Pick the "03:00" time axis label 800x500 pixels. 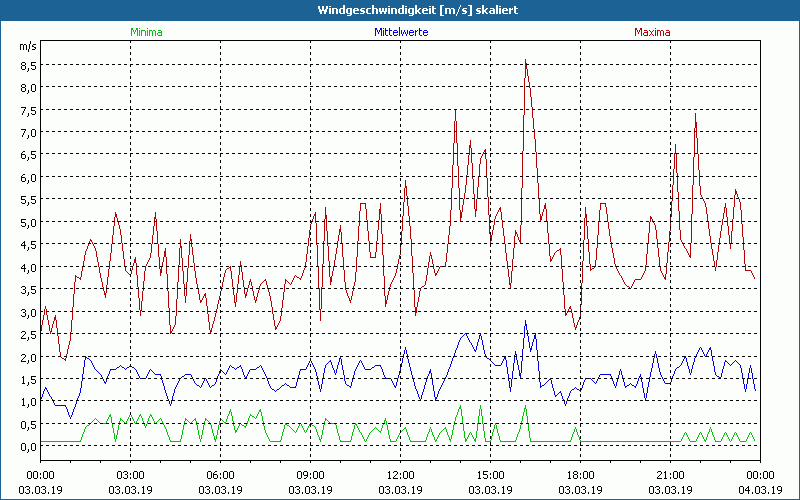pos(131,475)
